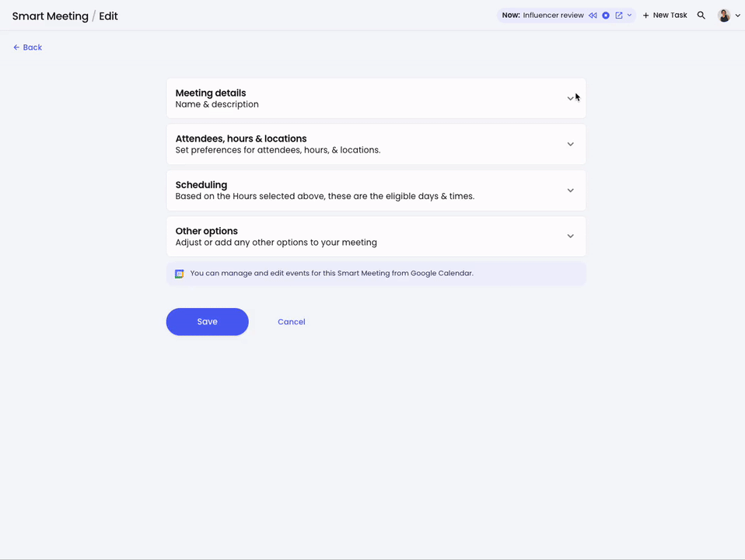Expand the Other options section chevron
This screenshot has height=560, width=745.
570,236
